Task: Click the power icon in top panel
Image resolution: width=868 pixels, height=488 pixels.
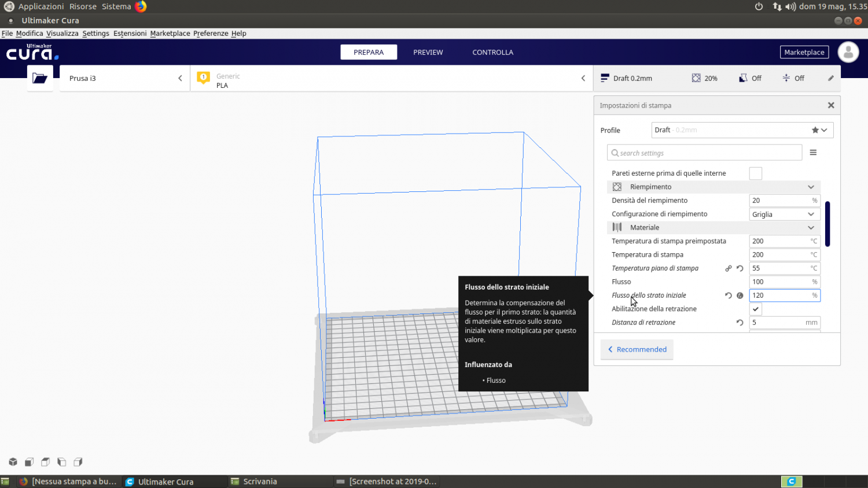Action: (x=759, y=6)
